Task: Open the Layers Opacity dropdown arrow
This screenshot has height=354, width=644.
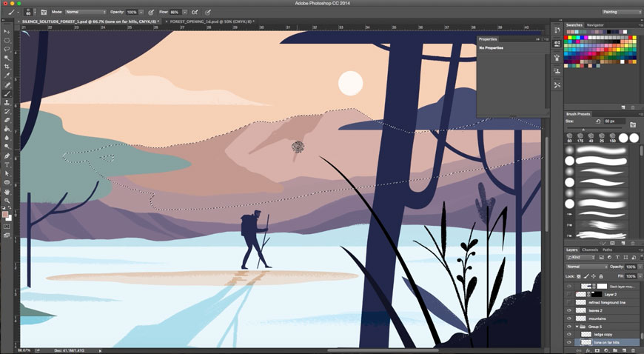Action: coord(640,267)
